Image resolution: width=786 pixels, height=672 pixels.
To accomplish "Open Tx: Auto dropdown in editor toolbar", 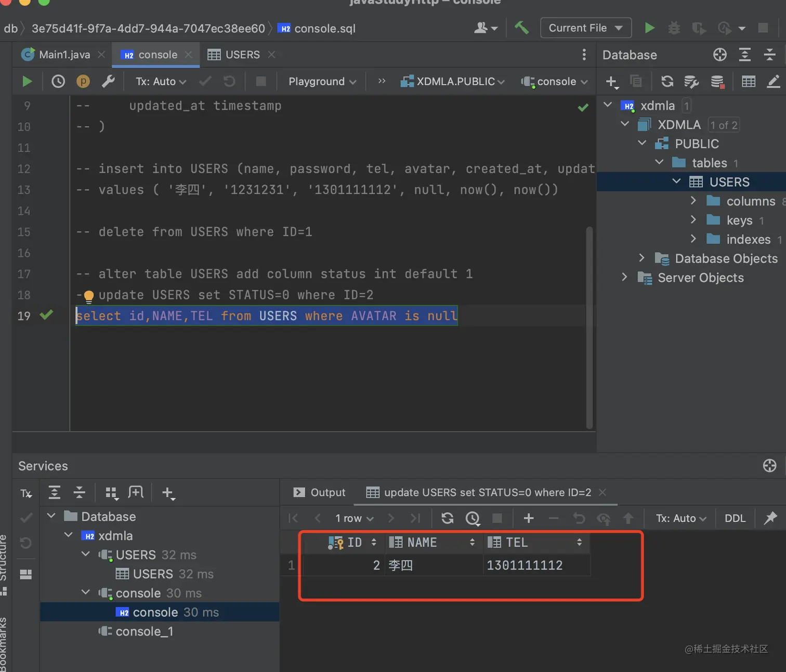I will 161,82.
